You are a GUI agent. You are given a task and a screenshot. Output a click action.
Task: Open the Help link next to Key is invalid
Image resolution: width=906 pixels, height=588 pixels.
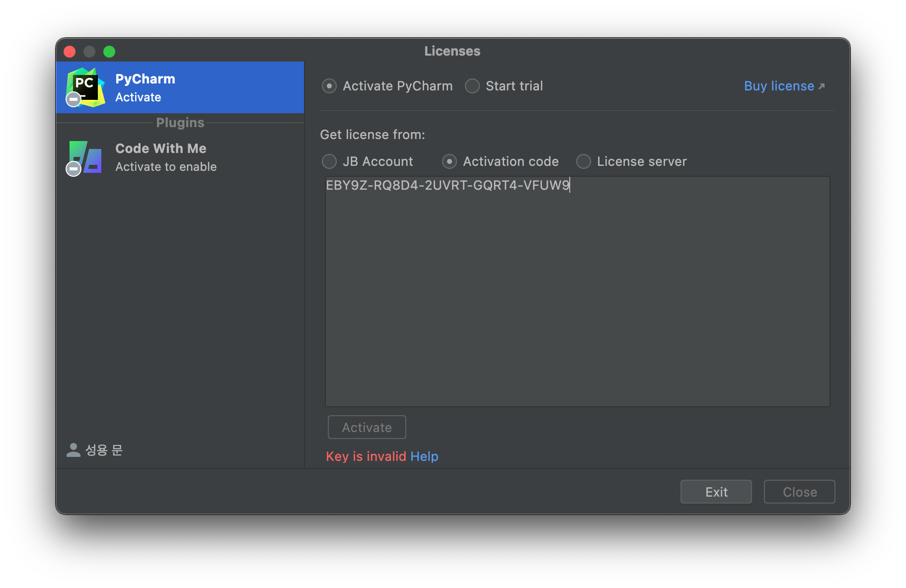click(424, 456)
